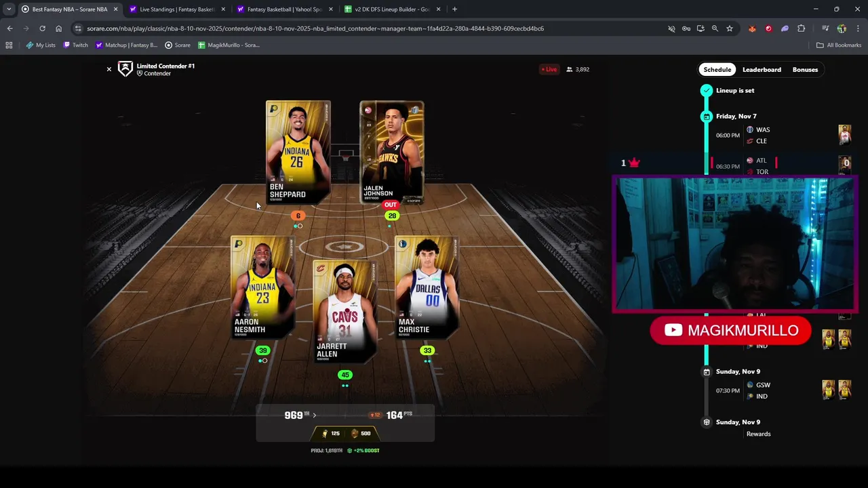
Task: Click Ben Sheppard's score badge 6
Action: click(298, 216)
